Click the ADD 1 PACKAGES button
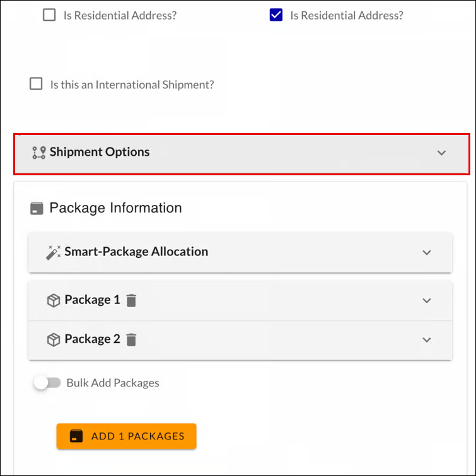Image resolution: width=476 pixels, height=476 pixels. click(126, 436)
